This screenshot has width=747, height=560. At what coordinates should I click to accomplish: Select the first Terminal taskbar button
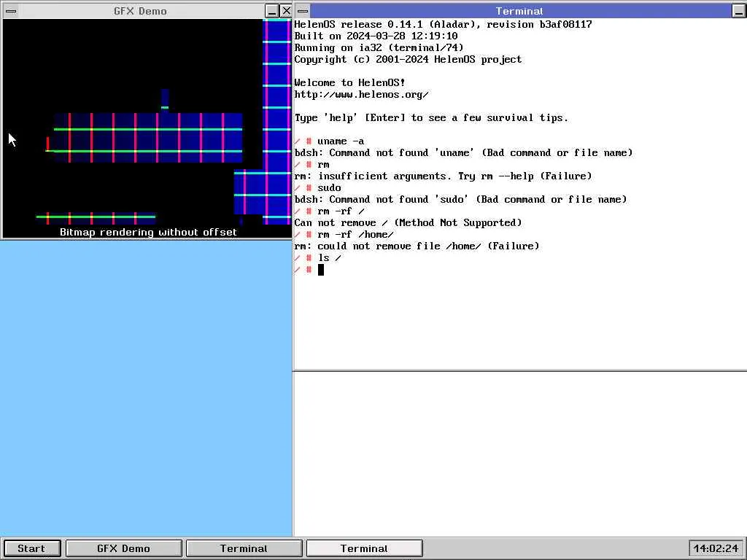pyautogui.click(x=244, y=548)
